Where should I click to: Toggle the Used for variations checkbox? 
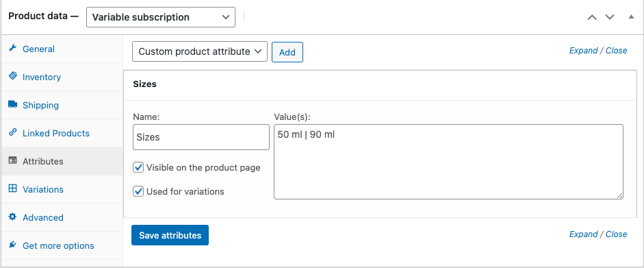(x=138, y=191)
